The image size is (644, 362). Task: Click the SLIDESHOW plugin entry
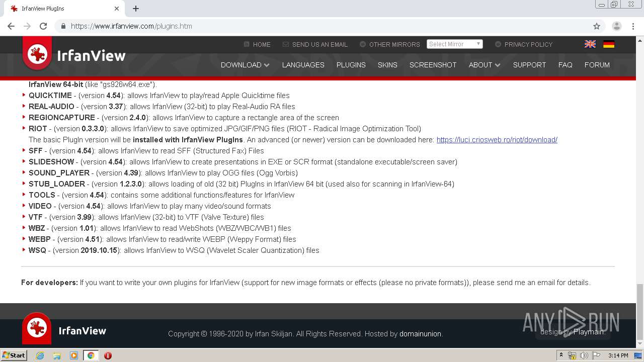pyautogui.click(x=243, y=162)
